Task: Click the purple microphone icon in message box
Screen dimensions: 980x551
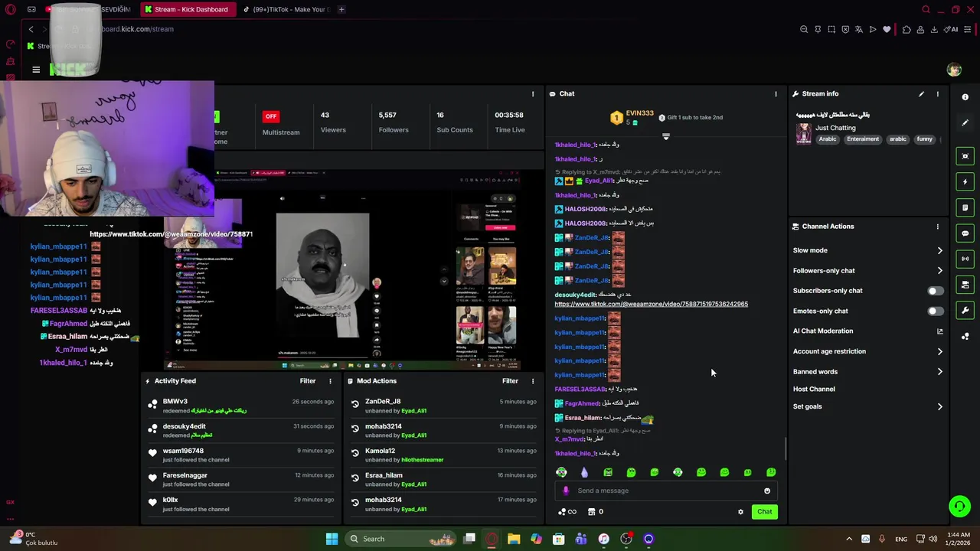Action: click(566, 491)
